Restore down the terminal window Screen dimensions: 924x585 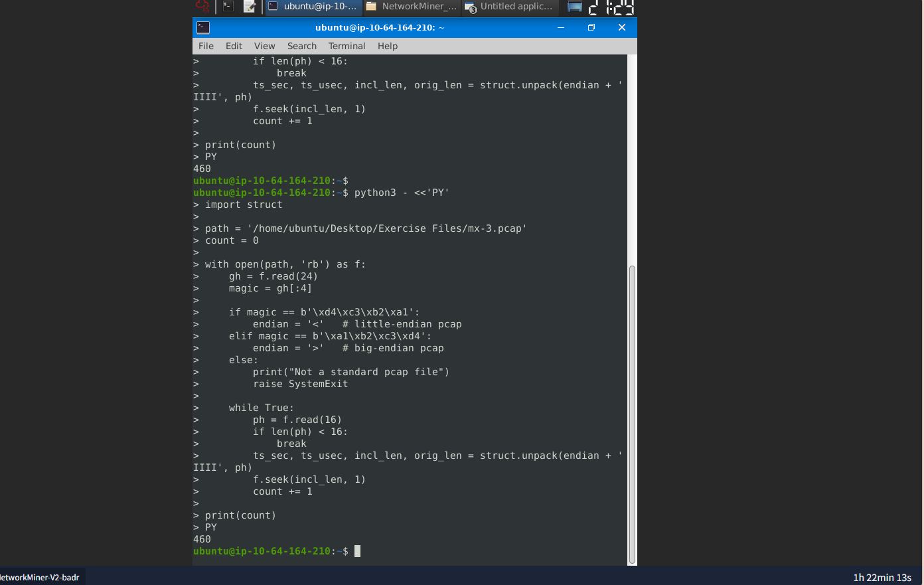tap(591, 27)
